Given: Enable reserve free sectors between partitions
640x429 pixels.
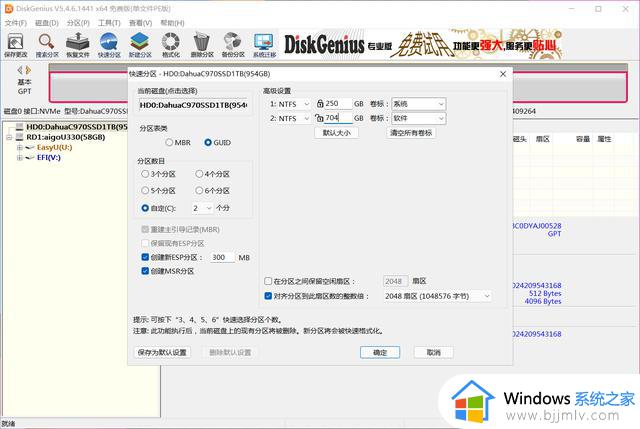Looking at the screenshot, I should coord(268,281).
